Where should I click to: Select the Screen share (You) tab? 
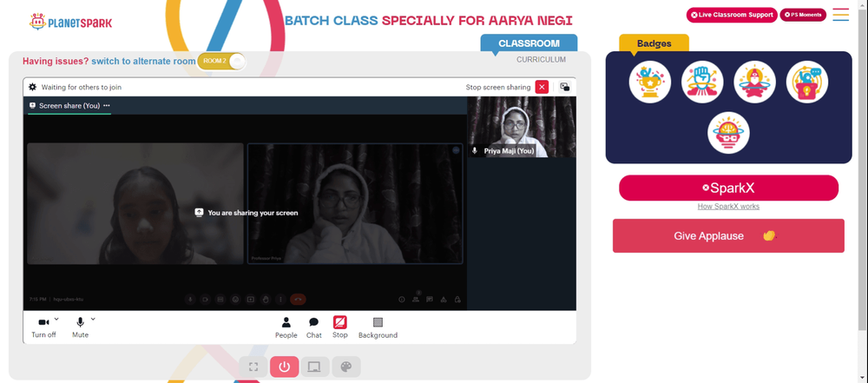click(69, 105)
